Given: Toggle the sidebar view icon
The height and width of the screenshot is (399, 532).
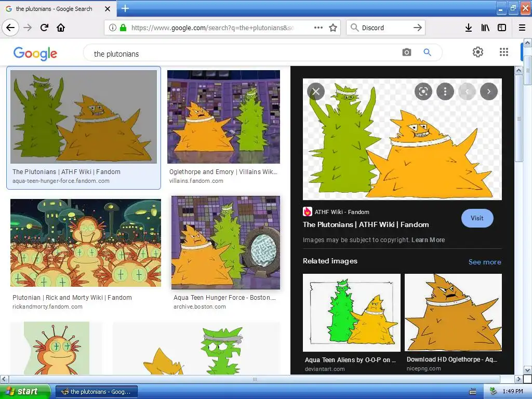Looking at the screenshot, I should (502, 28).
